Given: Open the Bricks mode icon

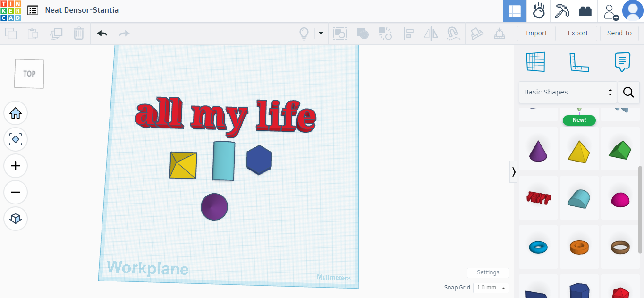Looking at the screenshot, I should tap(585, 11).
